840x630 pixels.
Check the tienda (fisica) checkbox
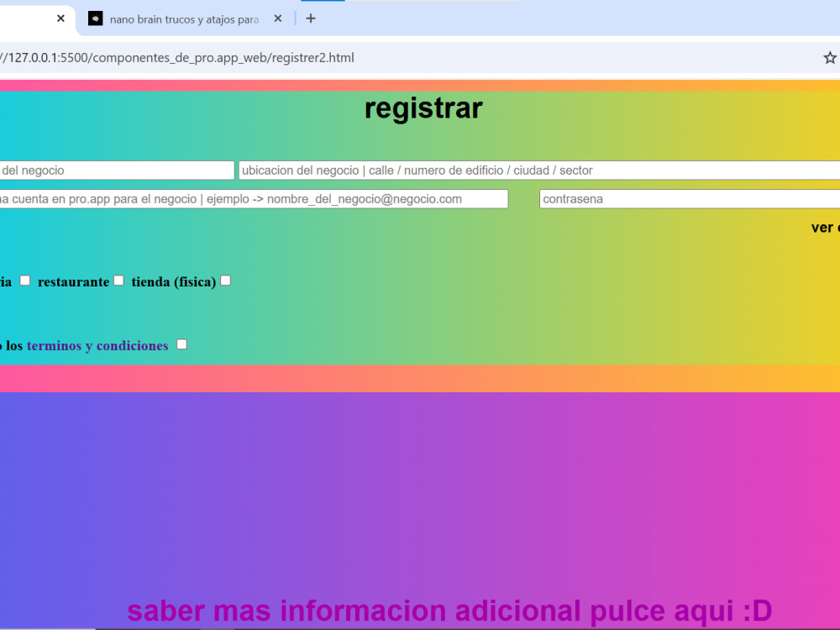pyautogui.click(x=225, y=281)
